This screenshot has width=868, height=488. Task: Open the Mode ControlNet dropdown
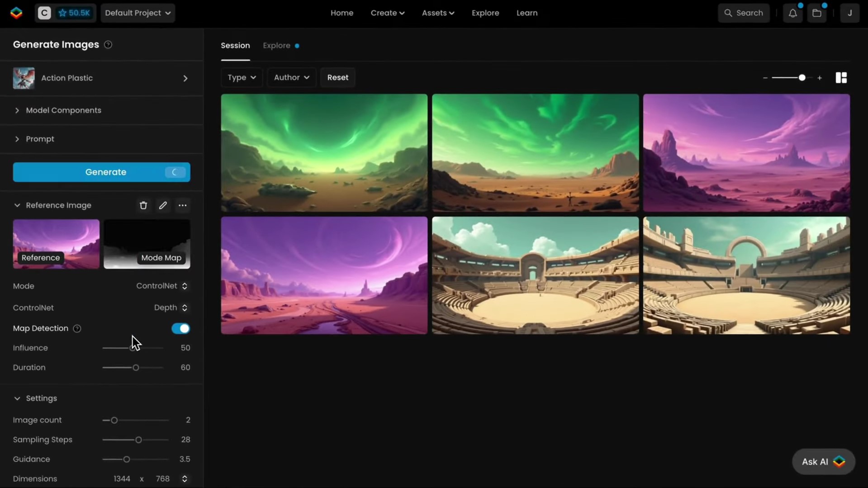coord(161,286)
